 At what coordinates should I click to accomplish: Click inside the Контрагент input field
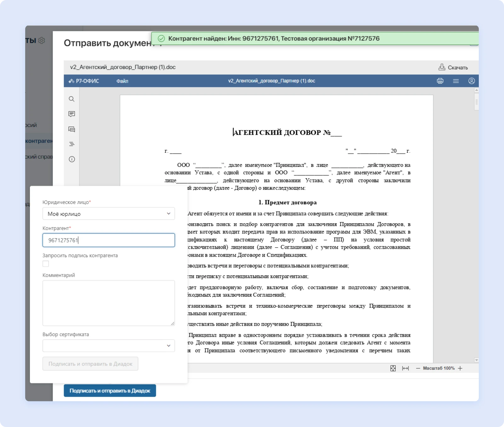(109, 240)
